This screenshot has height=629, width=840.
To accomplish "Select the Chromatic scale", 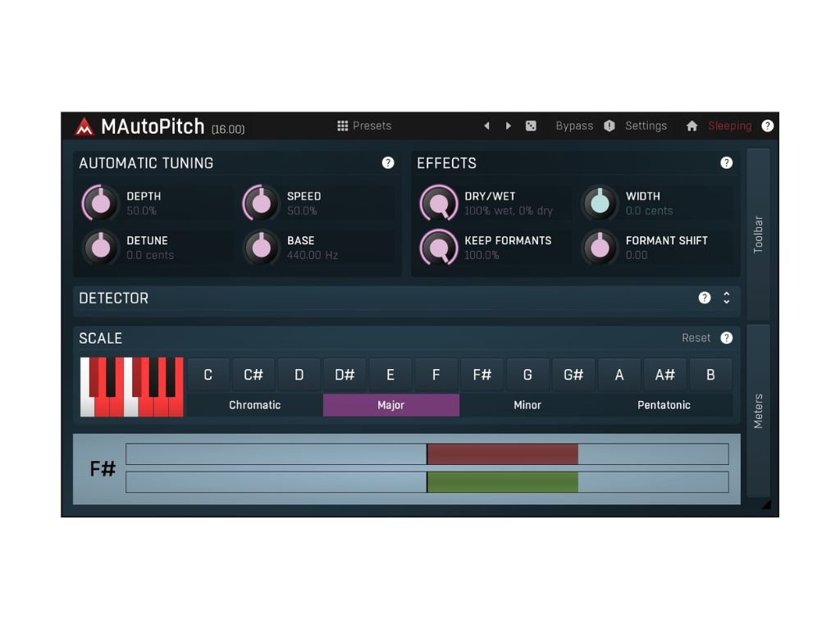I will pos(255,405).
